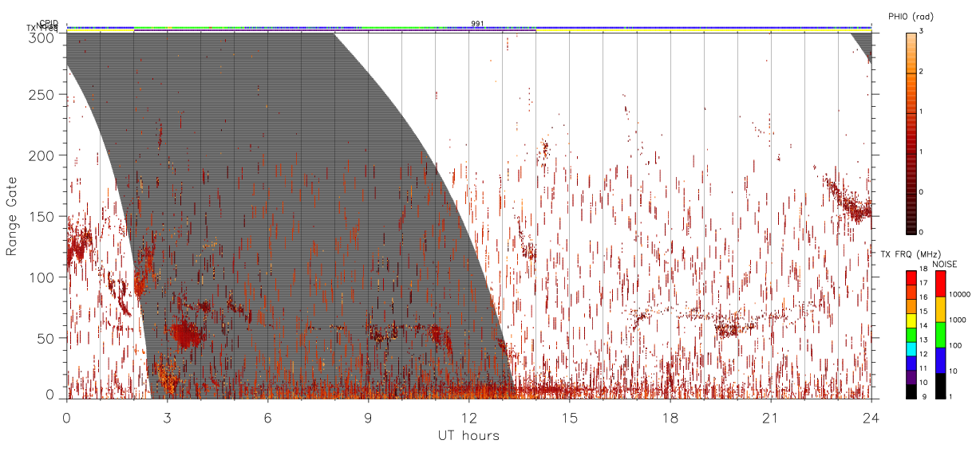This screenshot has width=980, height=452.
Task: Click the 18 UT hours tick label
Action: (x=670, y=418)
